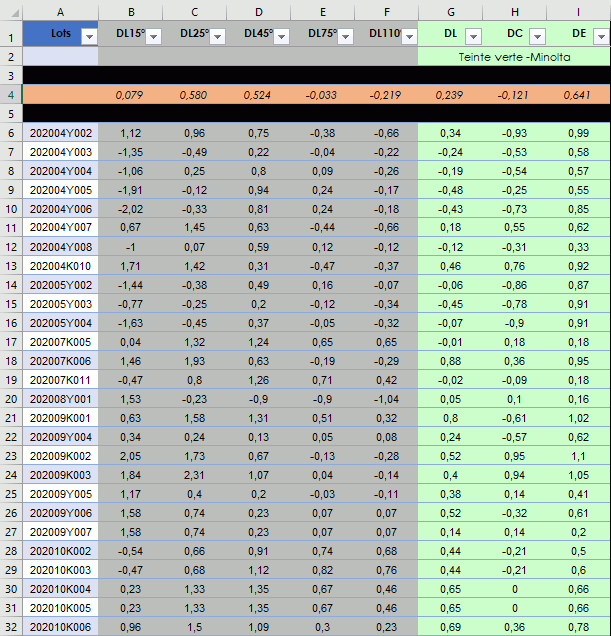Select the cell with value -2,02

pos(130,209)
